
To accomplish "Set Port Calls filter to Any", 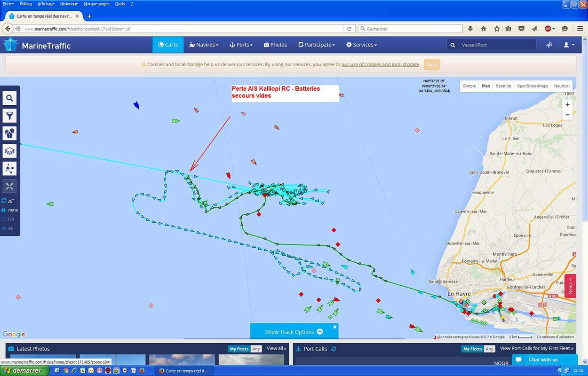I will (x=489, y=349).
